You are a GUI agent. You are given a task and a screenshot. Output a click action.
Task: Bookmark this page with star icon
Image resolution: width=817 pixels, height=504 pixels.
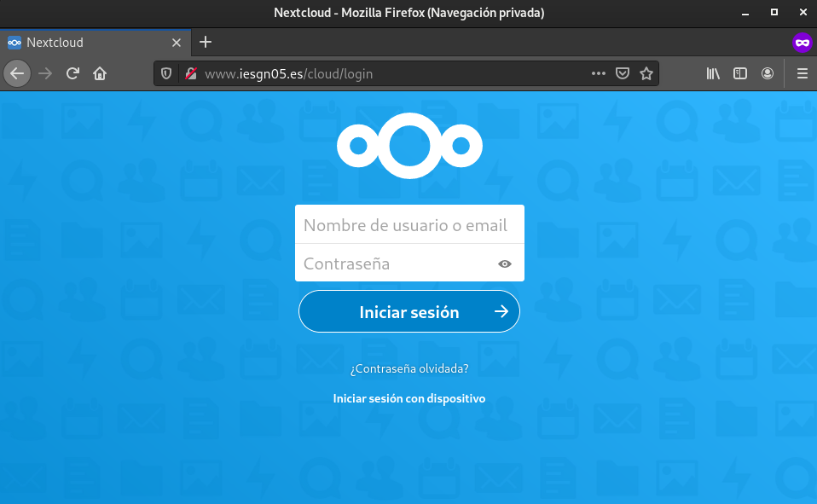pyautogui.click(x=646, y=73)
